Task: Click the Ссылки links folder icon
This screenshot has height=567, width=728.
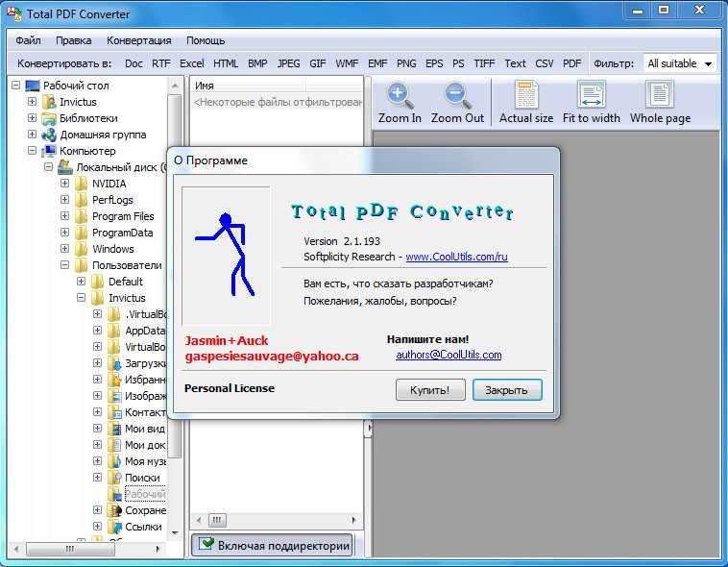Action: [114, 527]
